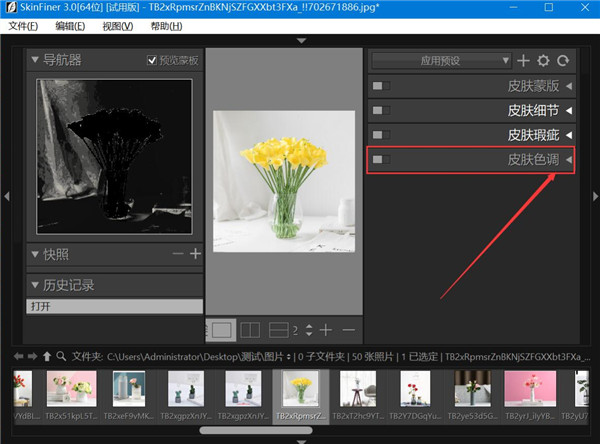The width and height of the screenshot is (600, 444).
Task: Click the filmstrip horizontal scrollbar
Action: point(255,431)
